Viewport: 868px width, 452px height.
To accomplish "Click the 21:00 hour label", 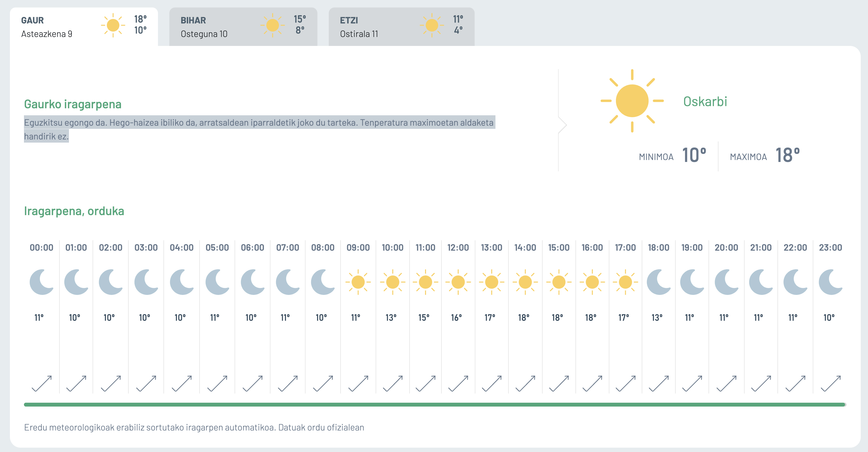I will pos(761,248).
